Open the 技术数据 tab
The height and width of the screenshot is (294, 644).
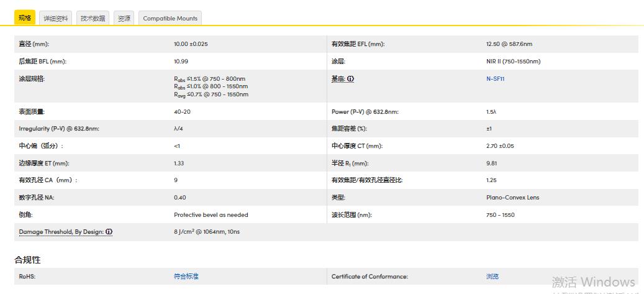93,18
